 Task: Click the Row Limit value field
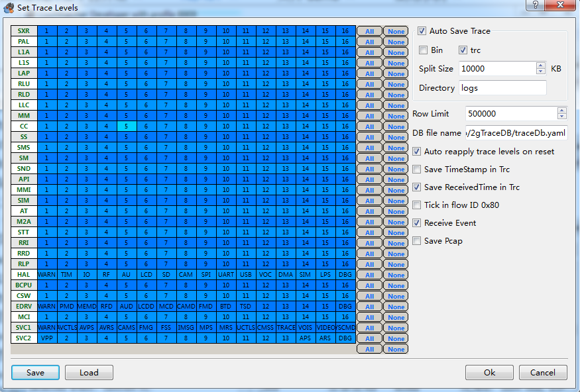tap(511, 113)
